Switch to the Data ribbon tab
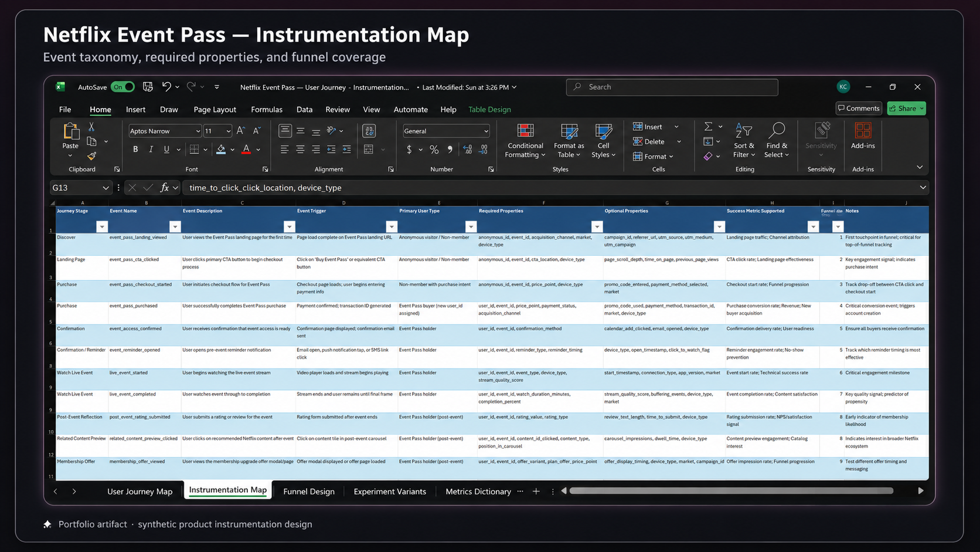Viewport: 980px width, 552px height. click(x=304, y=110)
